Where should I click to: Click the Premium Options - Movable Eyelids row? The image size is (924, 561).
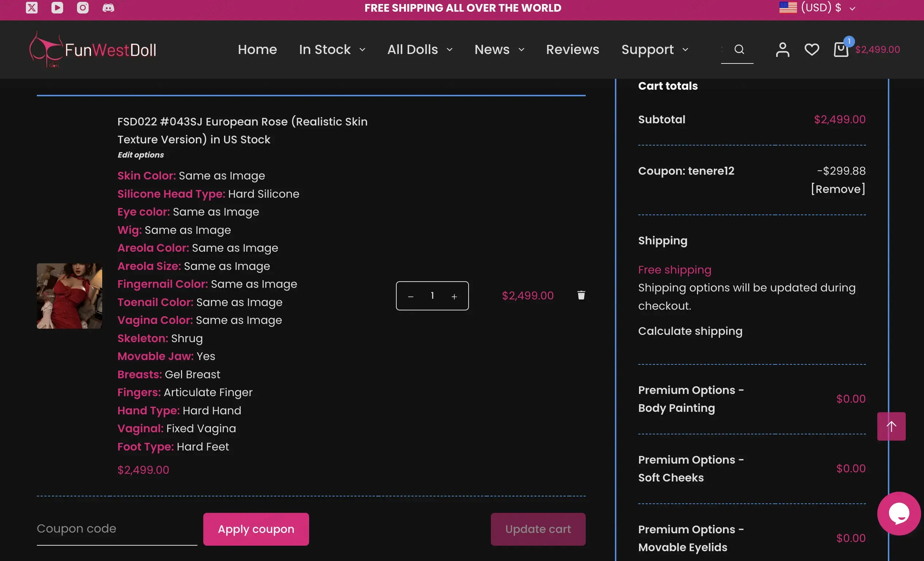(751, 538)
